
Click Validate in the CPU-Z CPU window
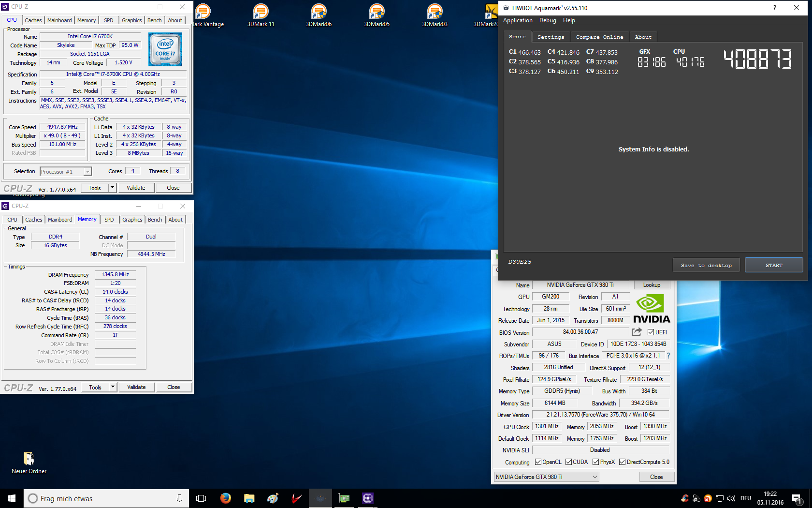(x=136, y=188)
